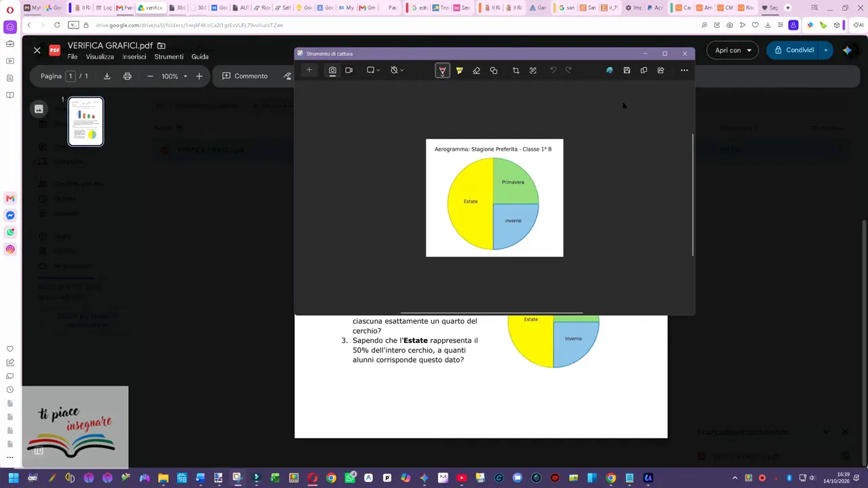Switch to photo snip mode

tap(332, 70)
